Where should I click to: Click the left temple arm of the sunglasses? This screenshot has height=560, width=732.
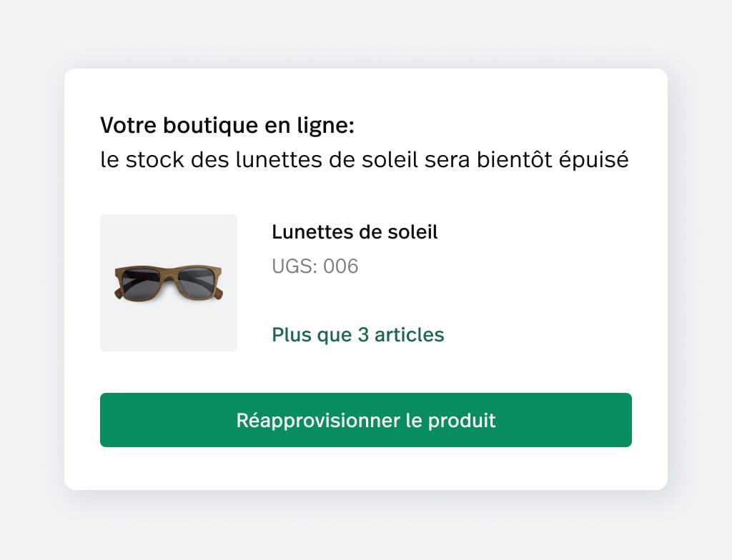click(119, 293)
